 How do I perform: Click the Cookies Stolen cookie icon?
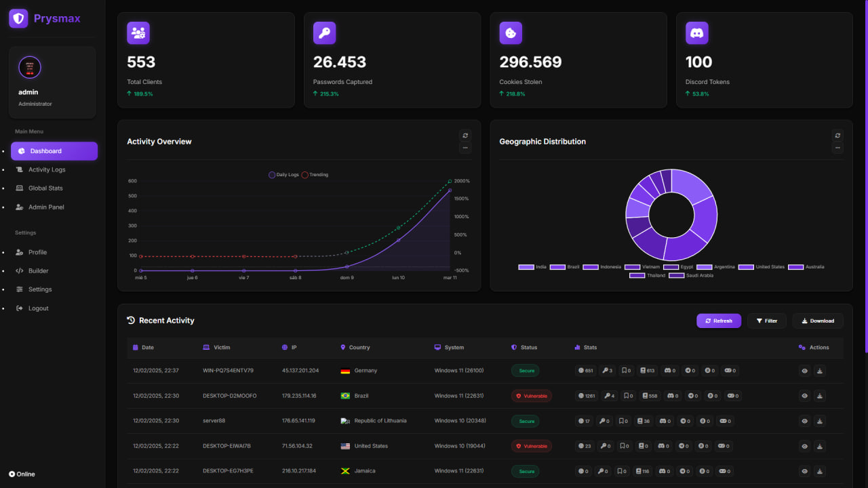[x=511, y=33]
